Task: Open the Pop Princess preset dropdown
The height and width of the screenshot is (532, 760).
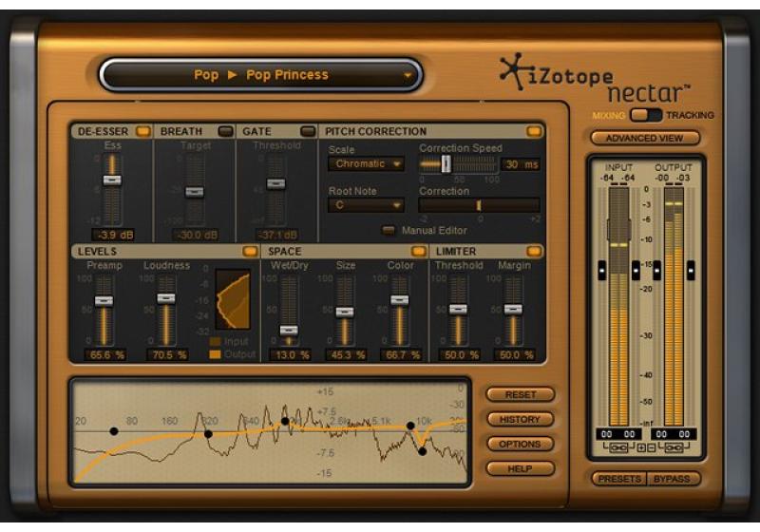Action: pos(260,75)
